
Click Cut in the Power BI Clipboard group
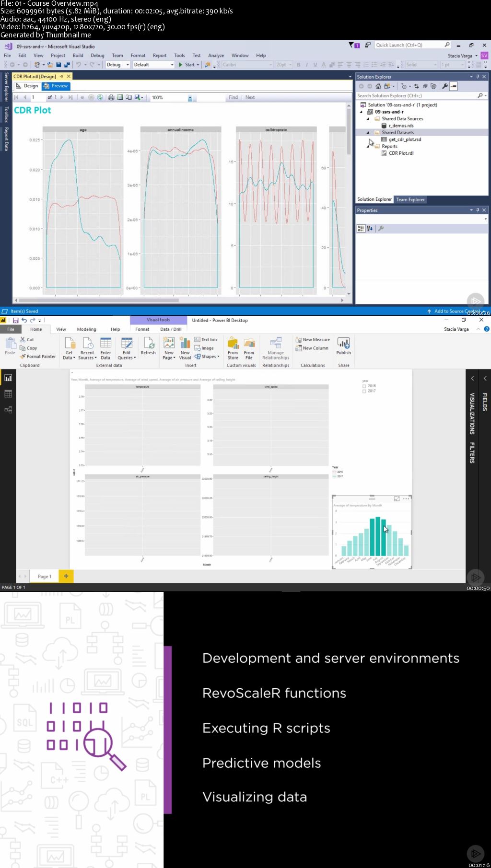[x=27, y=340]
